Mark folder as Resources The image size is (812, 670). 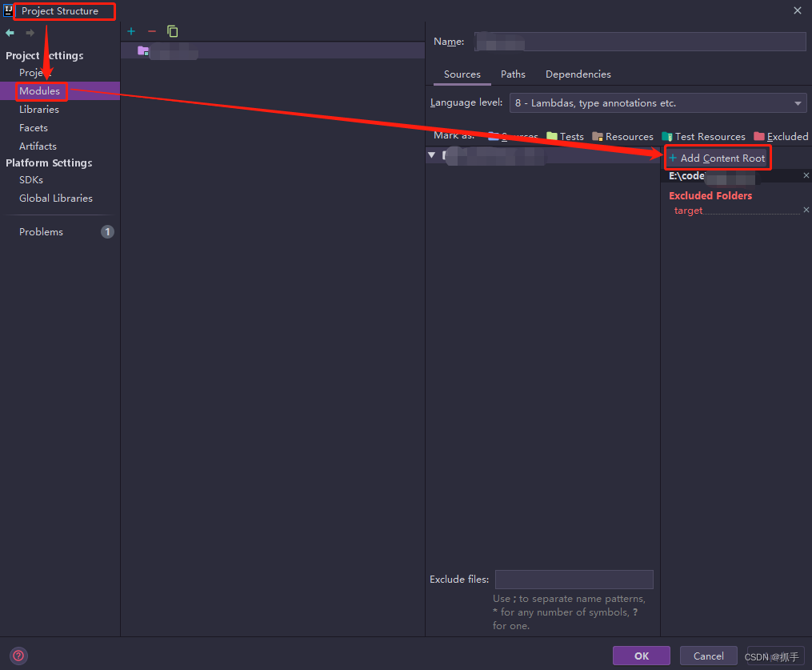click(x=623, y=137)
